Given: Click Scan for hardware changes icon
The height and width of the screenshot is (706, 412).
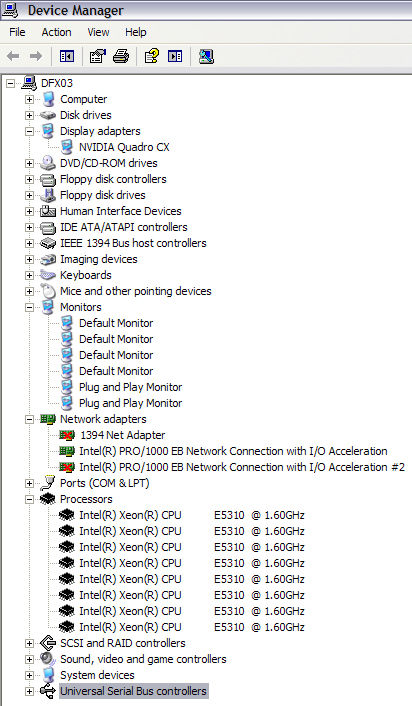Looking at the screenshot, I should click(x=206, y=56).
